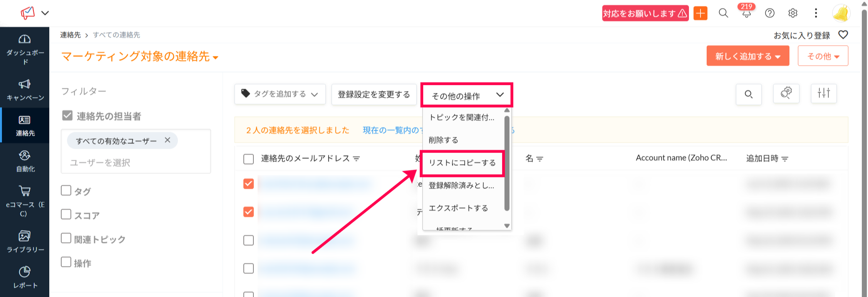Open the Library icon in sidebar

click(25, 236)
